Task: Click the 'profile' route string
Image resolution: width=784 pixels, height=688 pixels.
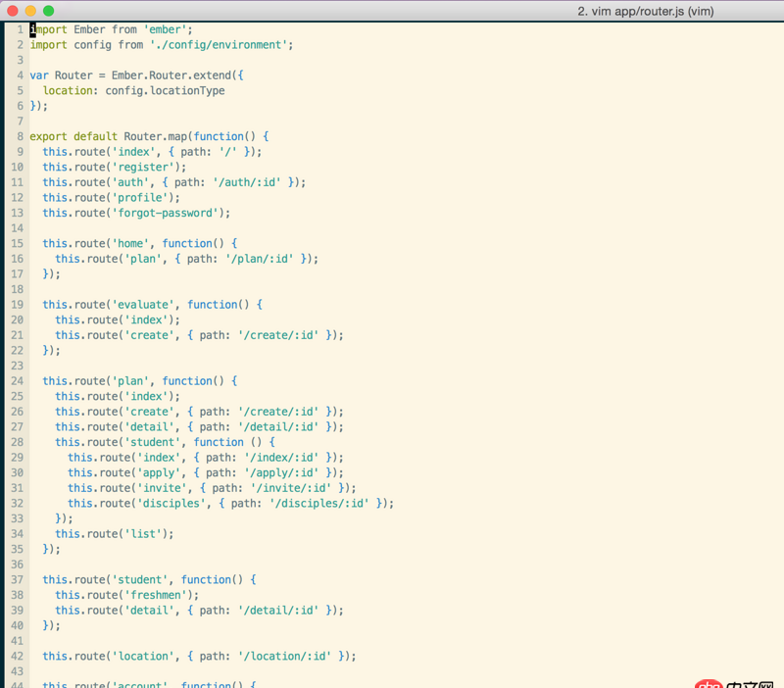Action: tap(140, 198)
